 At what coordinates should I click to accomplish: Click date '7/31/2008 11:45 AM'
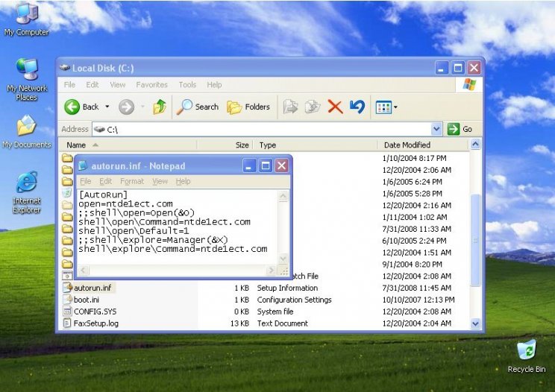(416, 288)
